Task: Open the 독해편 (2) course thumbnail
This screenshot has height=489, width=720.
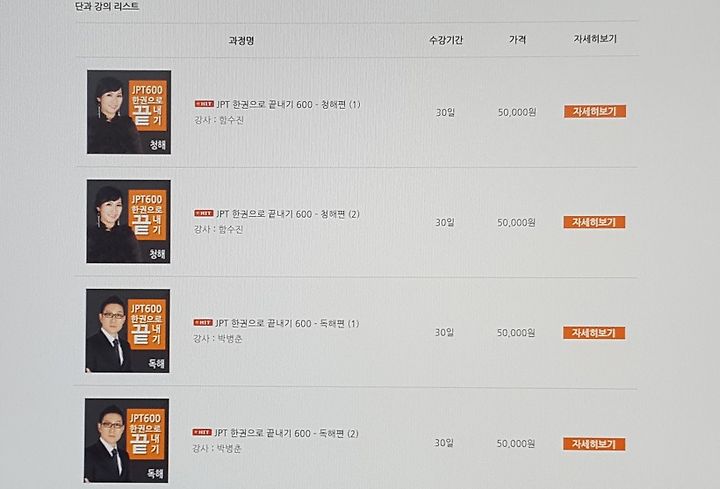Action: click(126, 440)
